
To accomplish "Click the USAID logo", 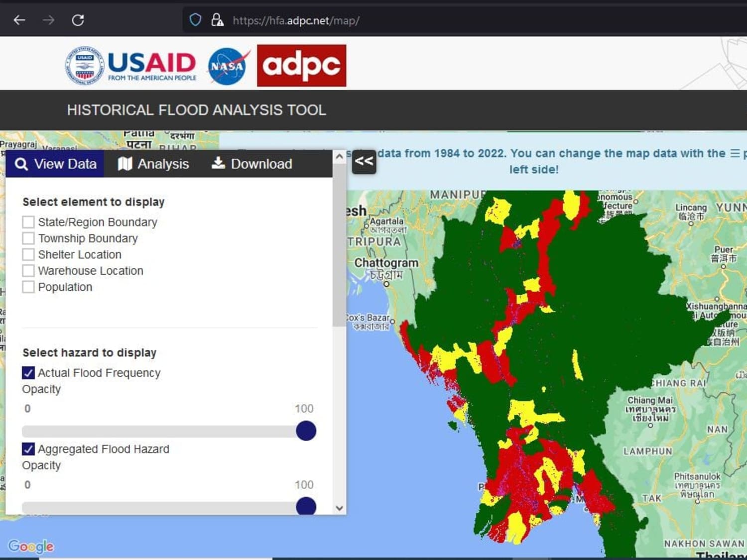I will click(x=131, y=65).
